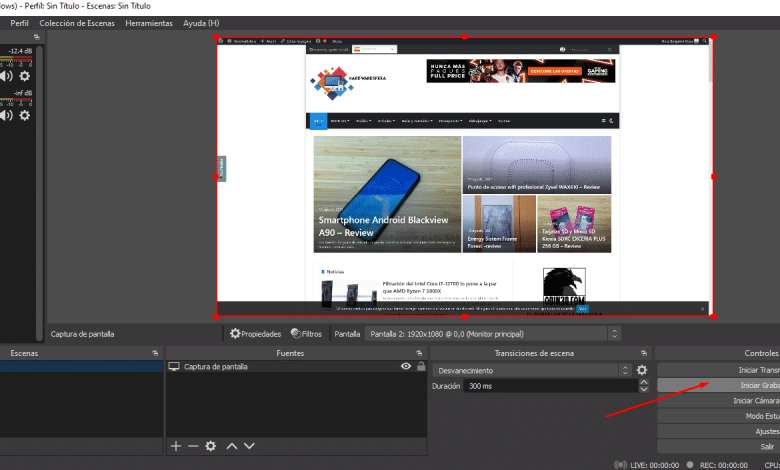Open transition properties gear icon
Screen dimensions: 780x470
click(642, 370)
